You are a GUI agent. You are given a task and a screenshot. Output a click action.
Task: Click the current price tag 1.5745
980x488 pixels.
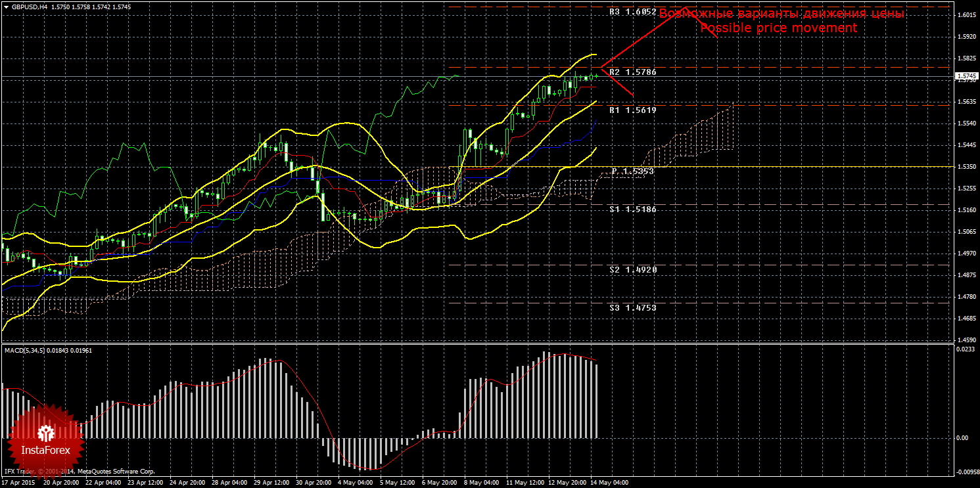coord(966,77)
